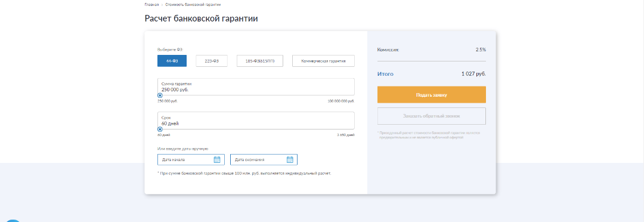This screenshot has width=644, height=222.
Task: Select the 44-ФЗ option
Action: [172, 61]
